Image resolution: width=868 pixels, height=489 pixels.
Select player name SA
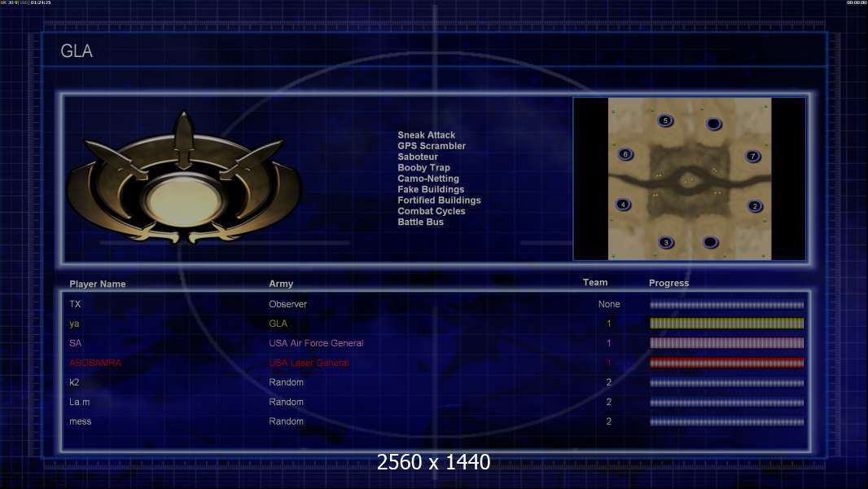[75, 343]
